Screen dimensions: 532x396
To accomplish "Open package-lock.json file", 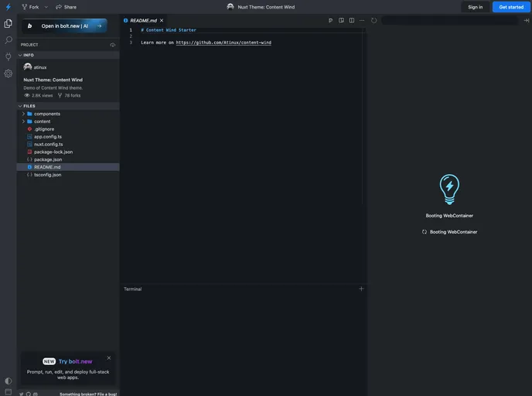I will click(x=68, y=152).
